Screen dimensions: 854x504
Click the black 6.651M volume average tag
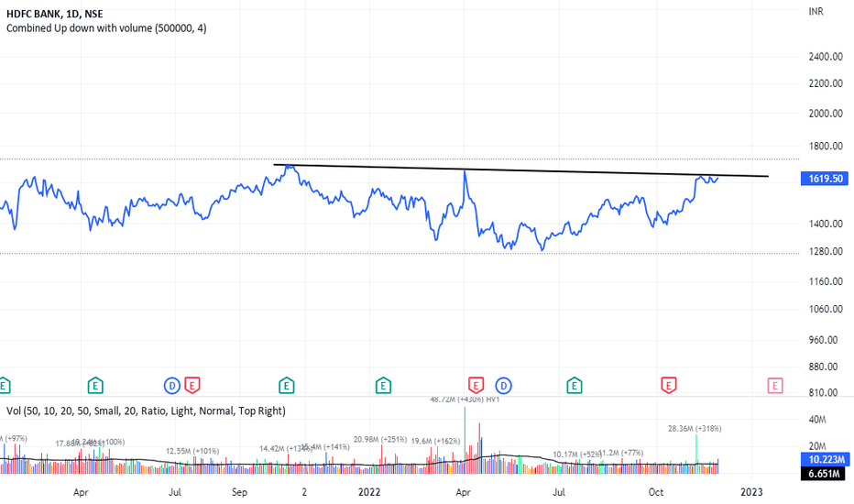[x=823, y=474]
